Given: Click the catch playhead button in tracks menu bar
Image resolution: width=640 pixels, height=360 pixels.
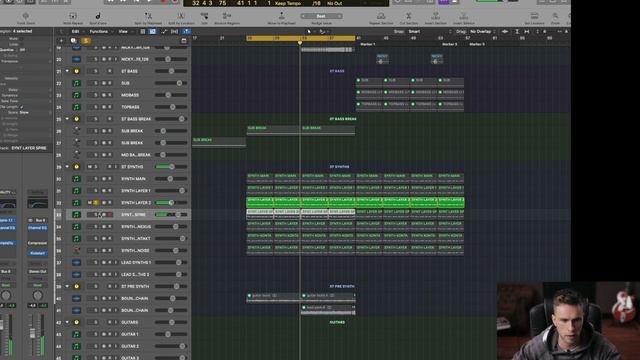Looking at the screenshot, I should pos(187,31).
